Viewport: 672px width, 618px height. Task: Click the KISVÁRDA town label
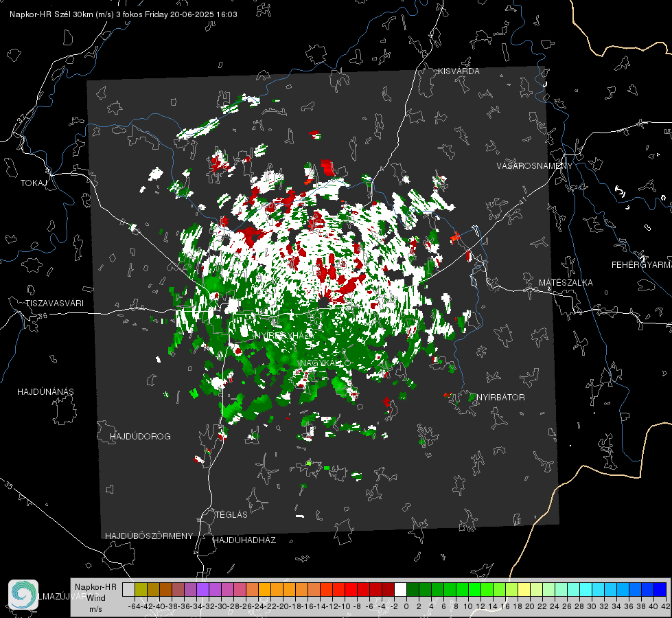(459, 71)
